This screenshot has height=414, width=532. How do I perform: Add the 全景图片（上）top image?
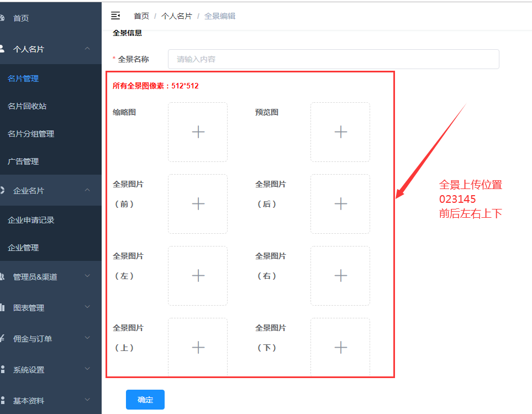click(198, 347)
